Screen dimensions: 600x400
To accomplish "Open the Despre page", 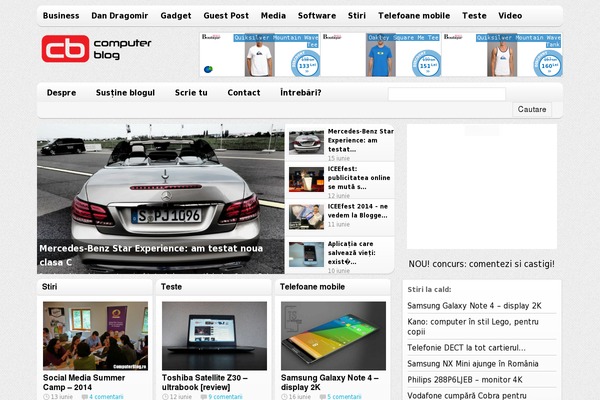I will pos(61,93).
